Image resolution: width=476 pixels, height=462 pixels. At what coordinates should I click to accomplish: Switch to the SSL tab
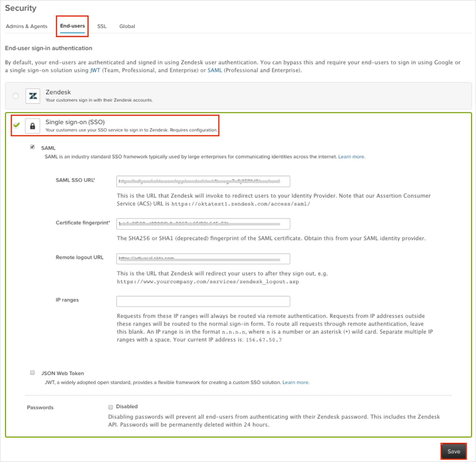[x=102, y=26]
